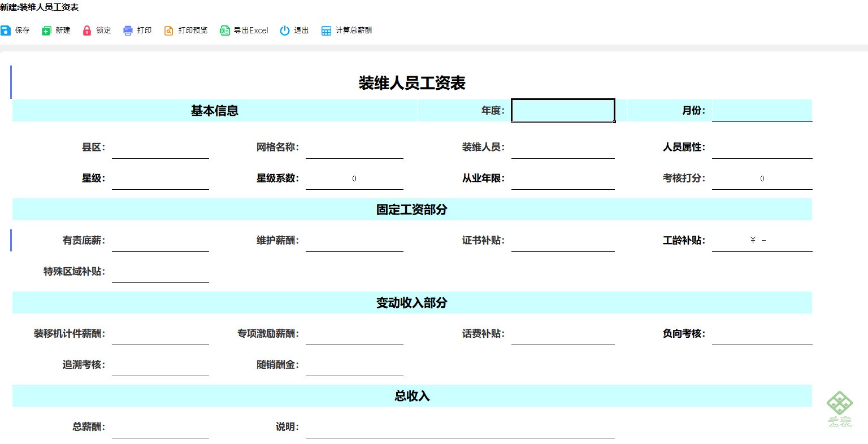This screenshot has width=868, height=444.
Task: Select the 月份 input field
Action: pyautogui.click(x=762, y=110)
